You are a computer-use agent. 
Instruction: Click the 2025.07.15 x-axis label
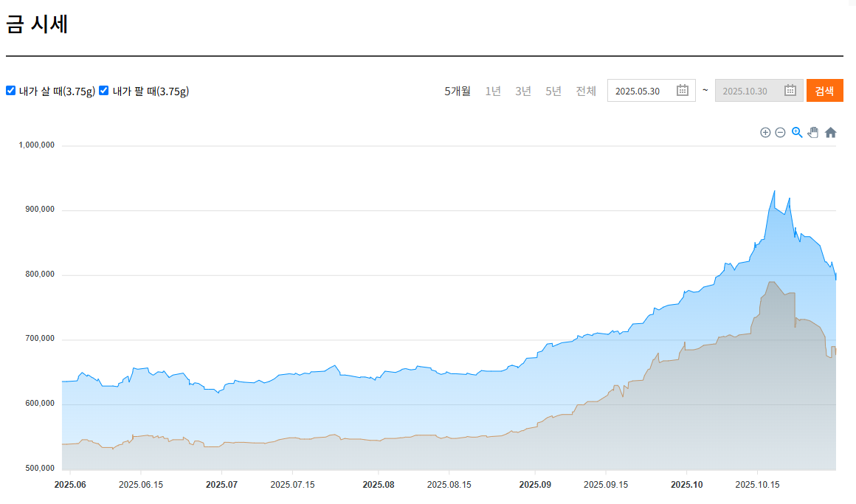click(293, 485)
